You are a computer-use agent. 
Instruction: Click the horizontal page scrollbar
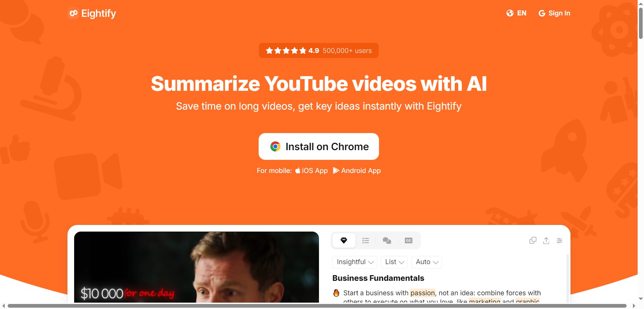tap(317, 306)
